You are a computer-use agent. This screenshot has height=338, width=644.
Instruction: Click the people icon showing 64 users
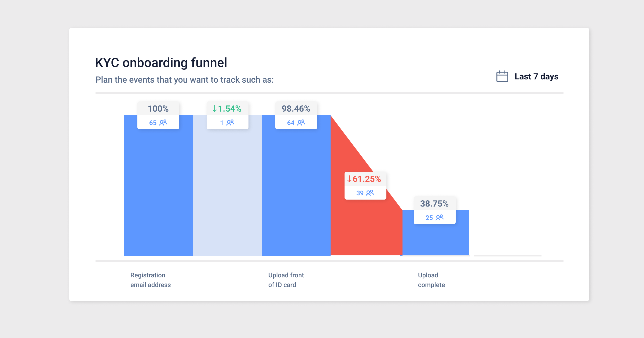click(302, 123)
